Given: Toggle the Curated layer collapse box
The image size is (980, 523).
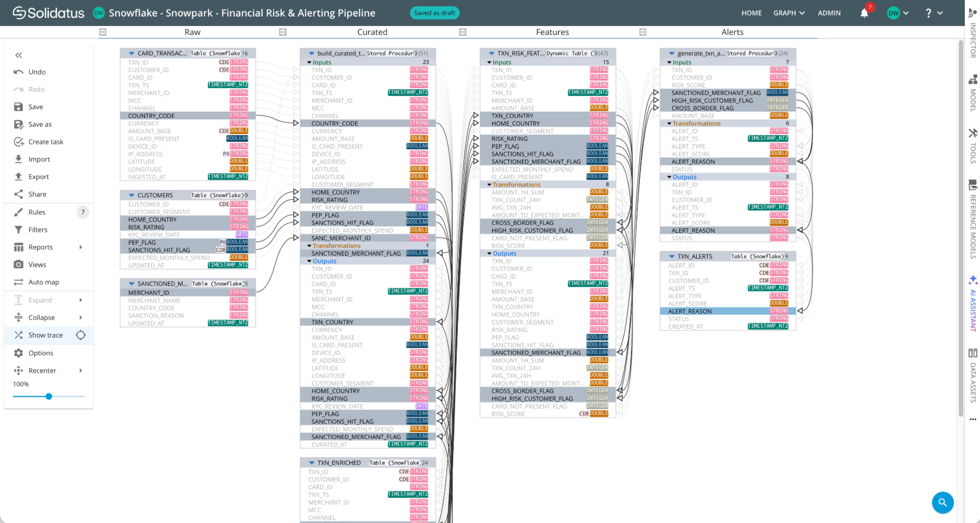Looking at the screenshot, I should click(283, 32).
